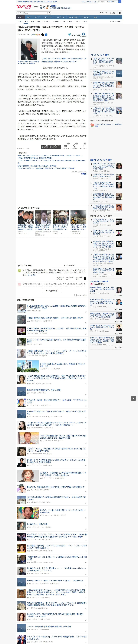
Task: Open 速報 tab in blue navigation
Action: click(28, 17)
